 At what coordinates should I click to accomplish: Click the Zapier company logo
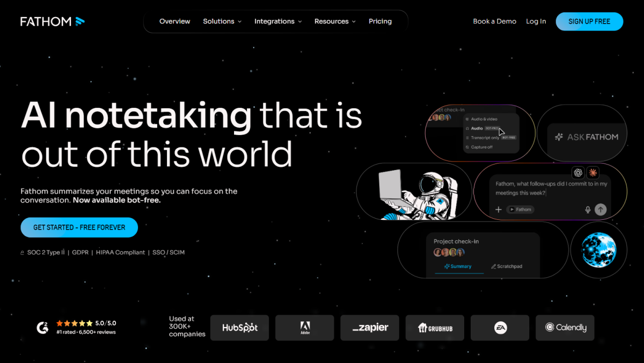coord(370,328)
